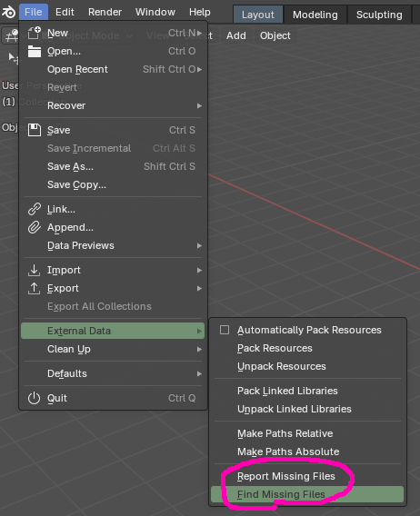Click the Save floppy disk icon

click(x=35, y=130)
